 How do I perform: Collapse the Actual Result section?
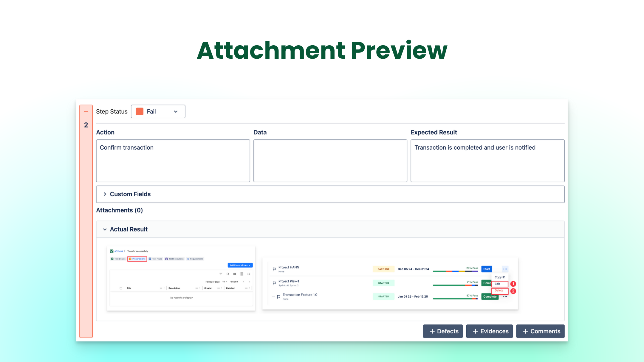coord(105,229)
